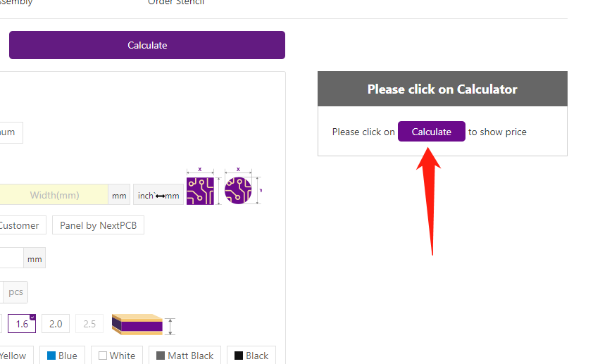
Task: Choose White solder mask color
Action: [x=117, y=356]
